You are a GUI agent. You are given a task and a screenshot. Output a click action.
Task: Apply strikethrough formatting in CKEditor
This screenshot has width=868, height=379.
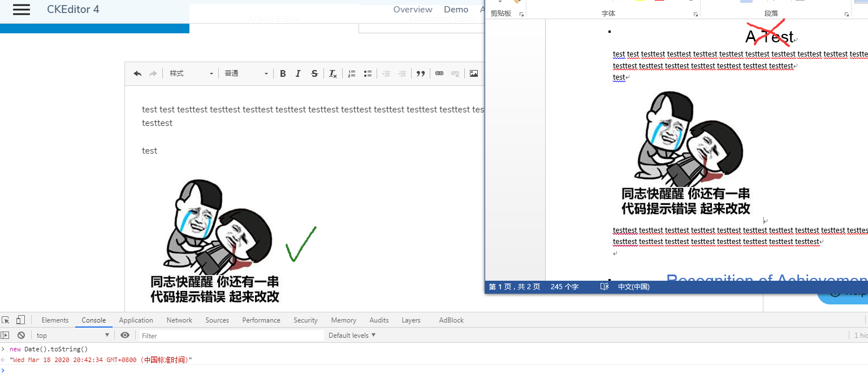tap(314, 73)
